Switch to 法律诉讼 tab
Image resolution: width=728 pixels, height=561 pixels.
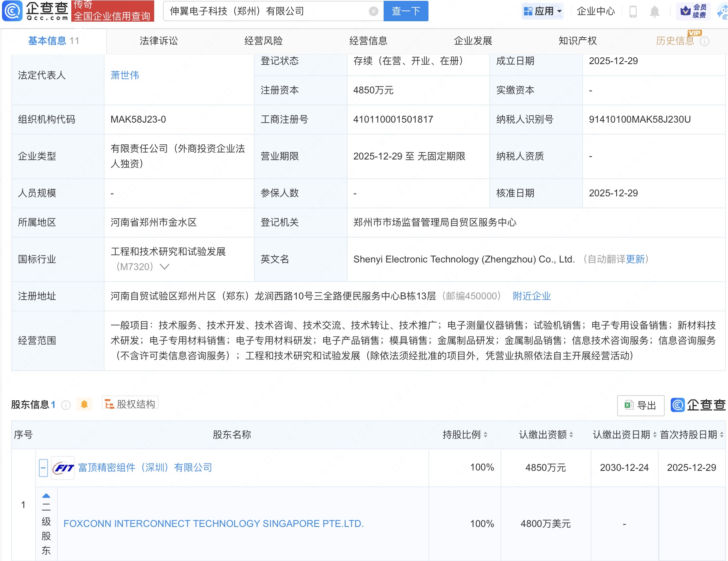click(x=159, y=41)
